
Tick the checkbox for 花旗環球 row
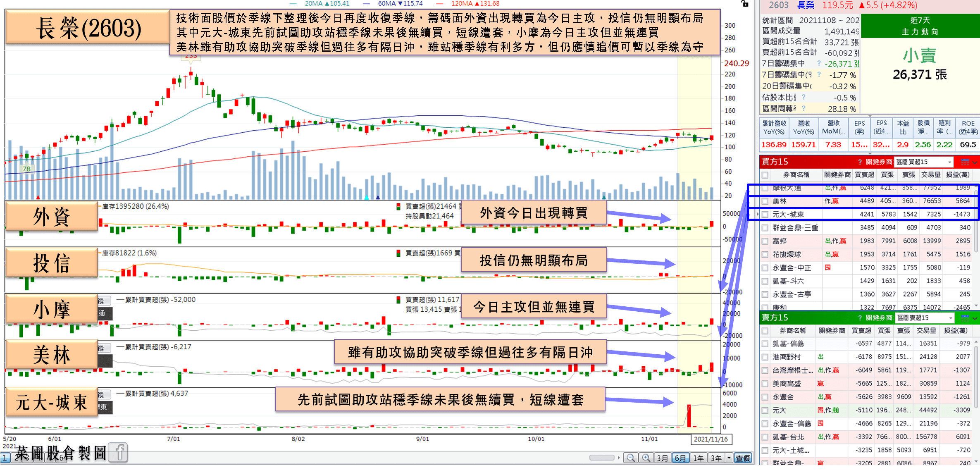765,255
